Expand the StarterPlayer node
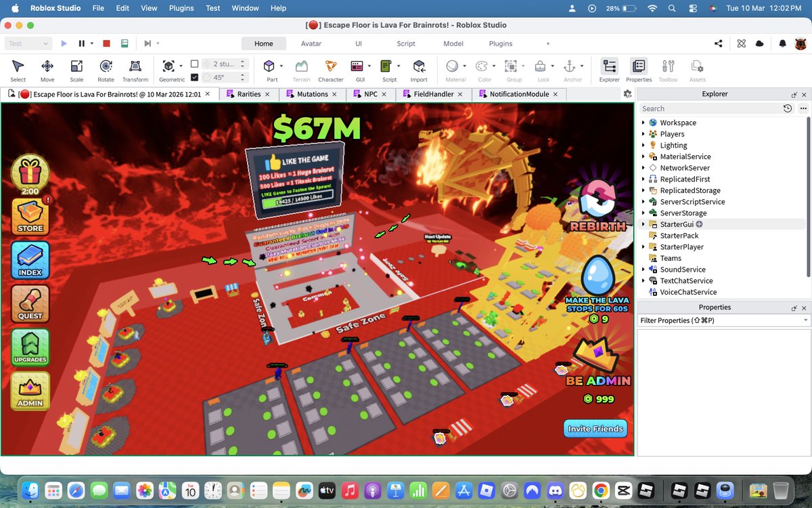Screen dimensions: 812x508 [644, 247]
